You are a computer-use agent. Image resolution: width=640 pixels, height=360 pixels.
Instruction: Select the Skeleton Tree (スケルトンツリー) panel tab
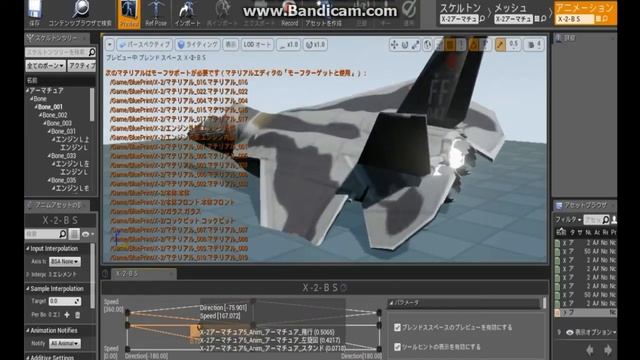(56, 38)
